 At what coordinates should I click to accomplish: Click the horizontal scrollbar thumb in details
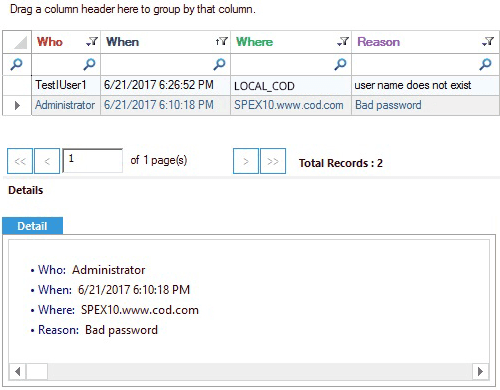coord(37,371)
